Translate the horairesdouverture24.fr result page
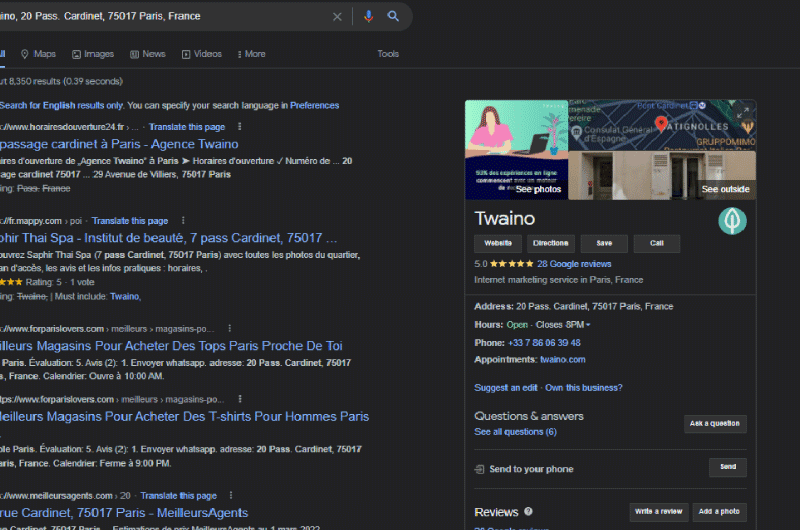Screen dimensions: 800x530 (187, 127)
